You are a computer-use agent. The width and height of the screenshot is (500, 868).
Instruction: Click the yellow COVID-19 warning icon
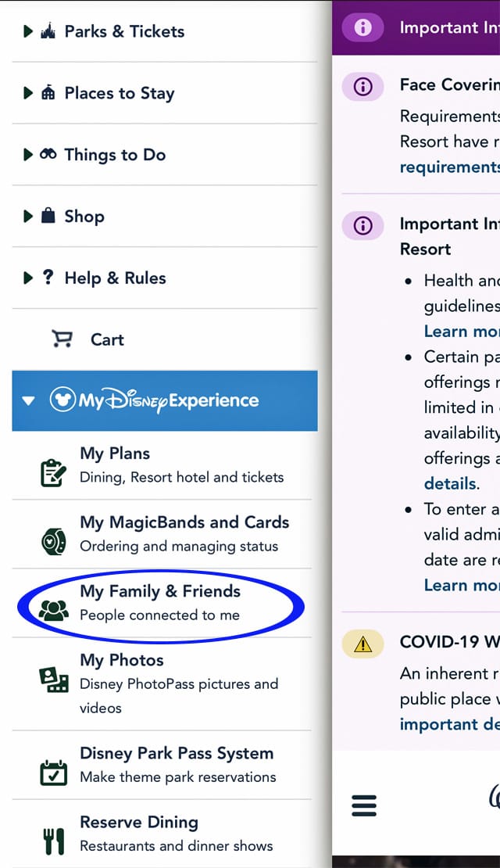click(x=362, y=644)
